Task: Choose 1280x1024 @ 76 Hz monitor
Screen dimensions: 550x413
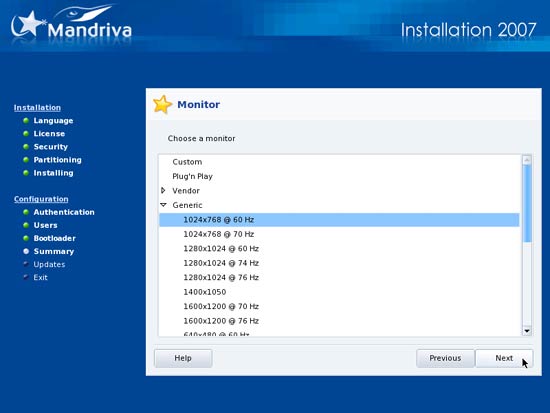Action: pyautogui.click(x=339, y=277)
